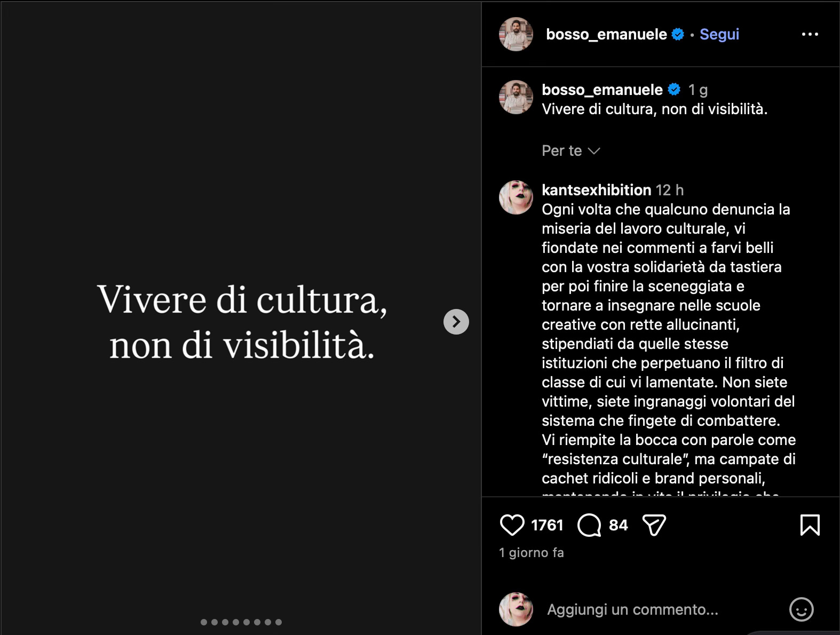Click the 1 giorno fa timestamp

click(x=532, y=553)
